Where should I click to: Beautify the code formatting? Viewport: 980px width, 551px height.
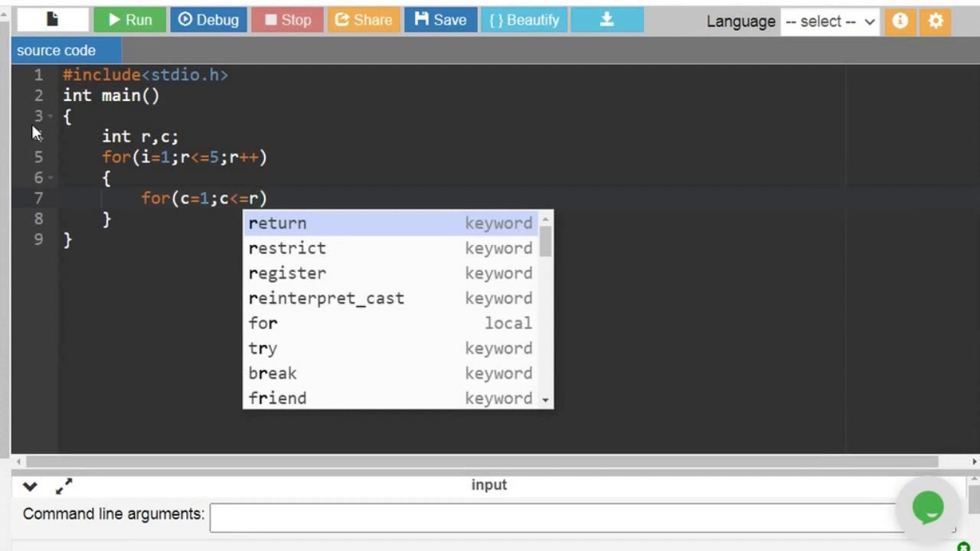[x=524, y=20]
